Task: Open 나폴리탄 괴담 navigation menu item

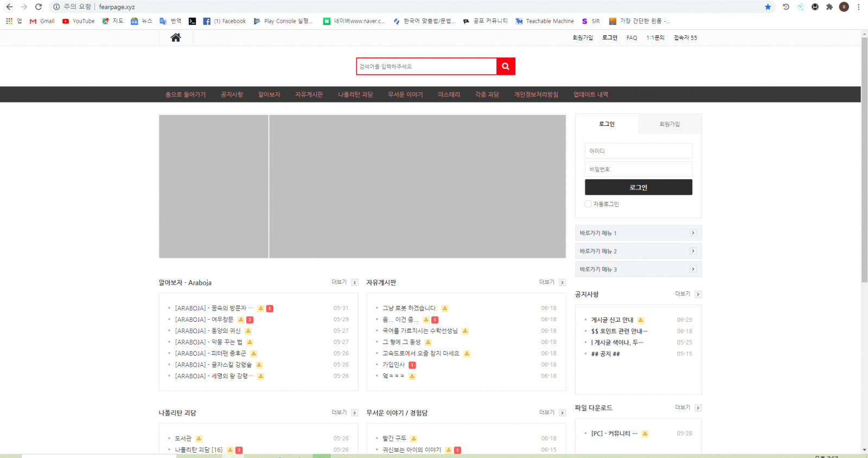Action: click(x=355, y=94)
